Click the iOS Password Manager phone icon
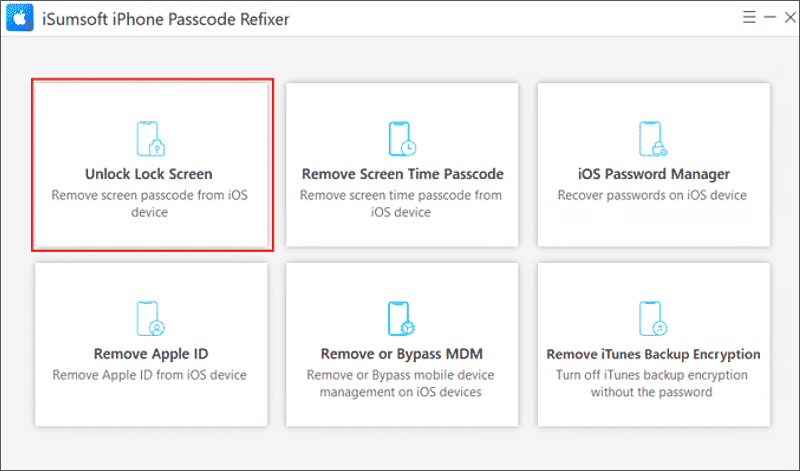The image size is (800, 471). pyautogui.click(x=653, y=139)
